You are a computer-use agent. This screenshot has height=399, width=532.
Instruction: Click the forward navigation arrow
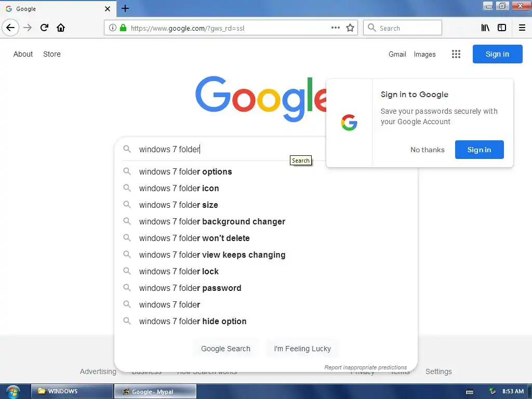(28, 28)
